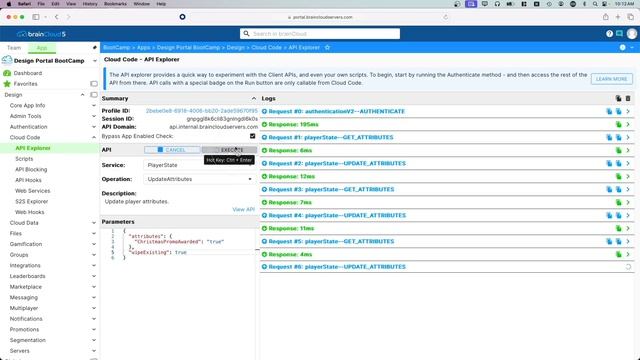640x360 pixels.
Task: Collapse the Summary section
Action: click(x=253, y=98)
